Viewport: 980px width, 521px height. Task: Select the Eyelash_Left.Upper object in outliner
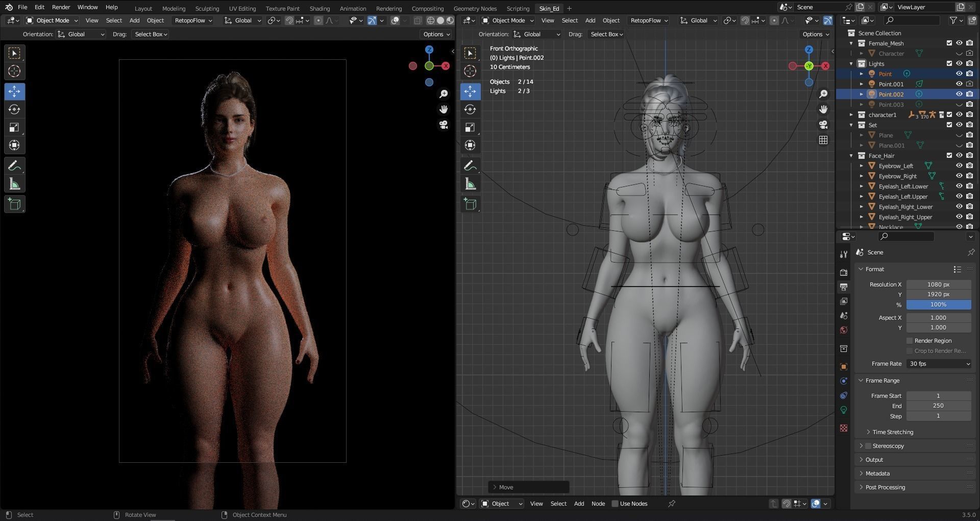(x=903, y=197)
